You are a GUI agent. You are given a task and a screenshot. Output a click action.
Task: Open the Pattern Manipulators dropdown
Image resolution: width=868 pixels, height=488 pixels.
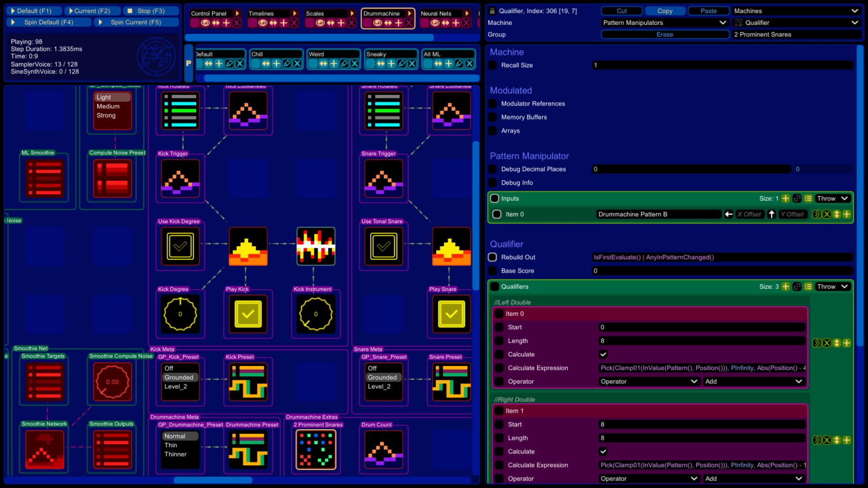(x=665, y=23)
